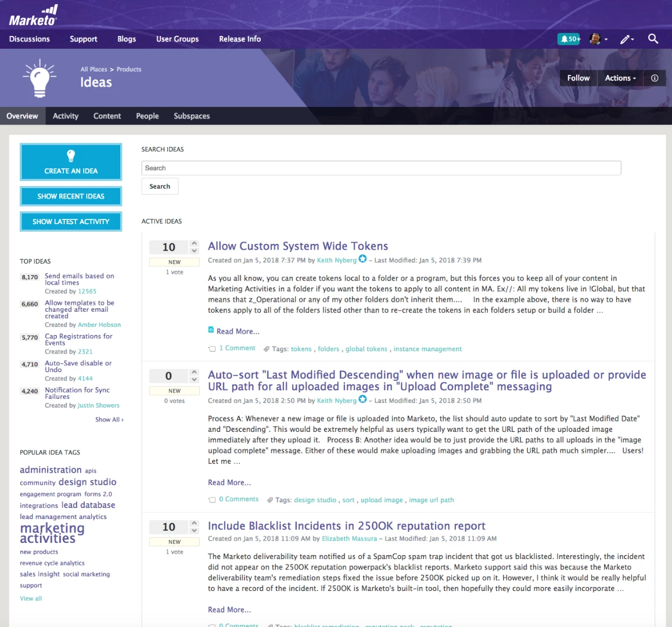Viewport: 672px width, 627px height.
Task: Click the tag icon before design studio tags
Action: point(269,500)
